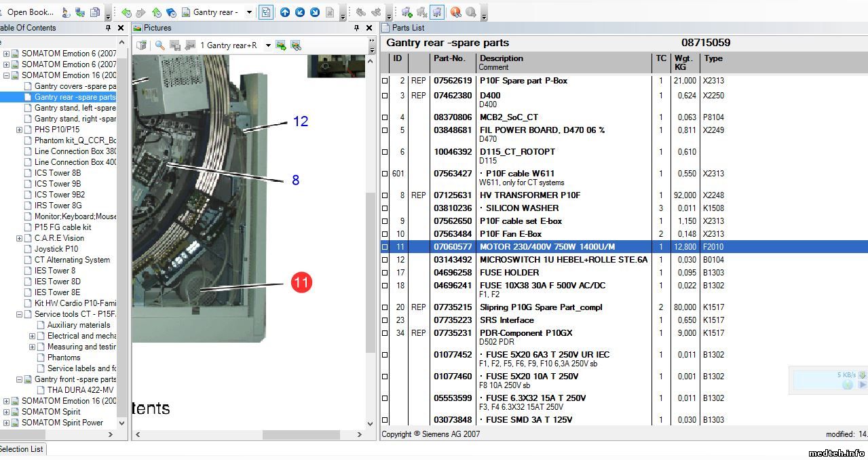Expand the PHS P10/P15 tree node

coord(19,130)
